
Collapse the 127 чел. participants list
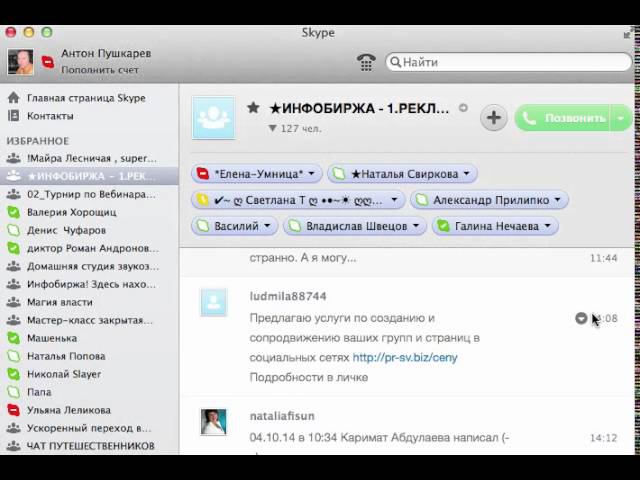[273, 129]
